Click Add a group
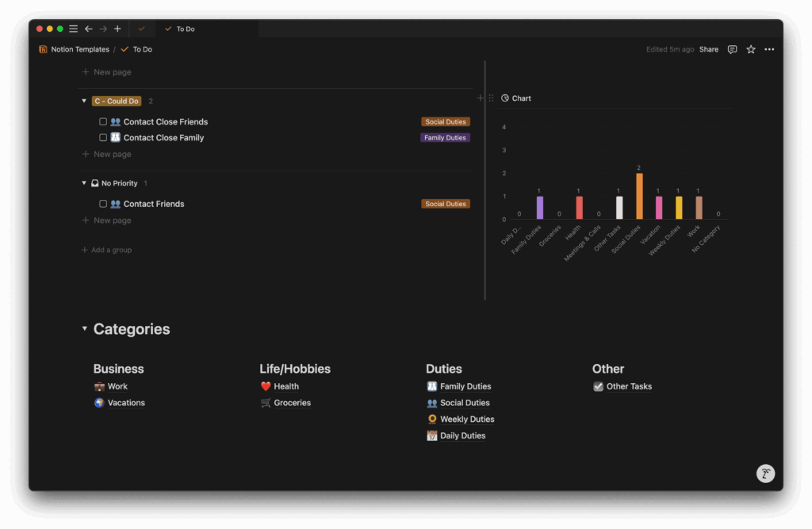Screen dimensions: 812x529 click(107, 250)
